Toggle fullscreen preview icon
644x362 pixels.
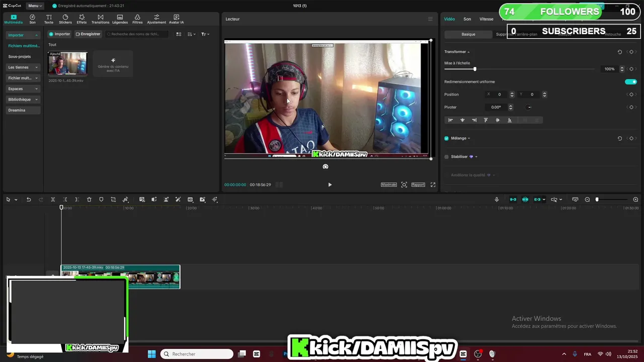click(433, 185)
